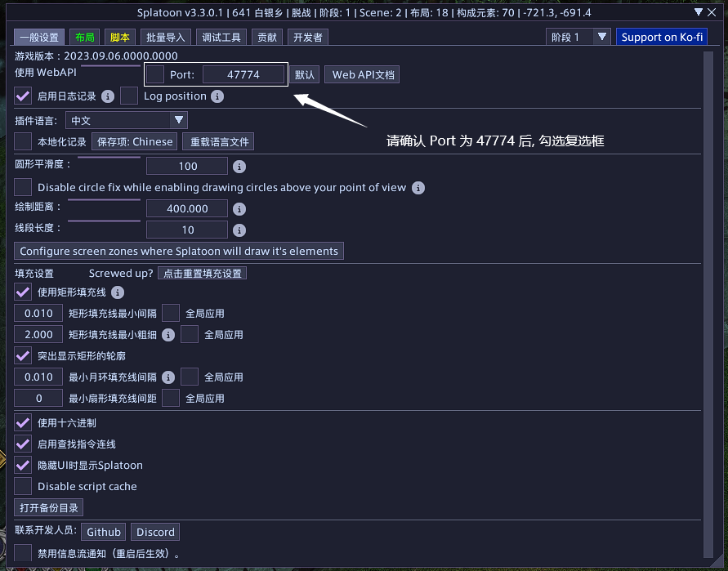Screen dimensions: 728x571
Task: Click info icon next to 圆形平滑度 value
Action: coord(239,167)
